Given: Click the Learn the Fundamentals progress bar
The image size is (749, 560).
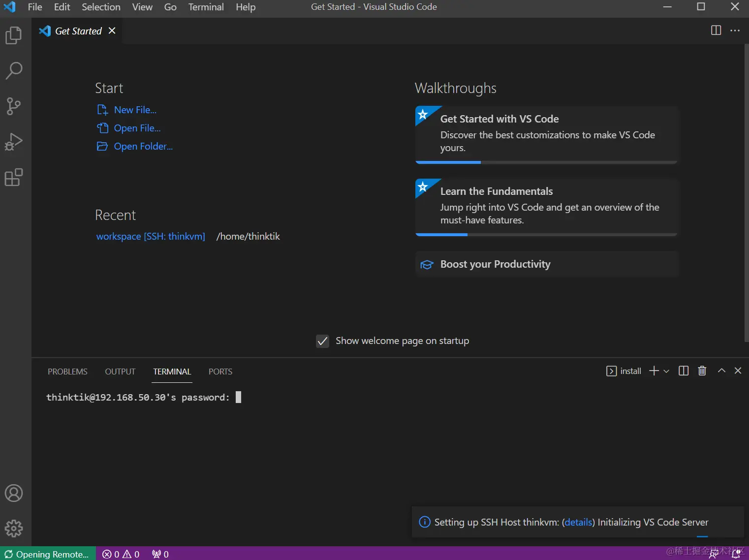Looking at the screenshot, I should click(x=546, y=235).
